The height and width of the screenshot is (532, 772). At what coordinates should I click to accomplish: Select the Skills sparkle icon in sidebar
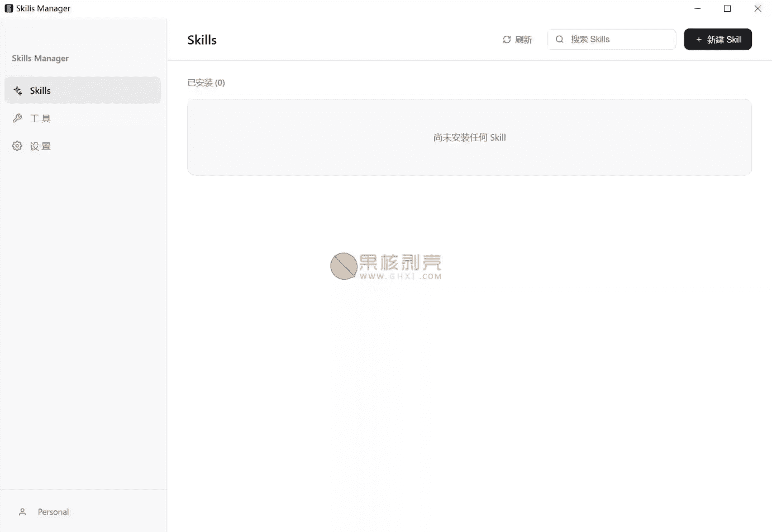click(x=17, y=90)
